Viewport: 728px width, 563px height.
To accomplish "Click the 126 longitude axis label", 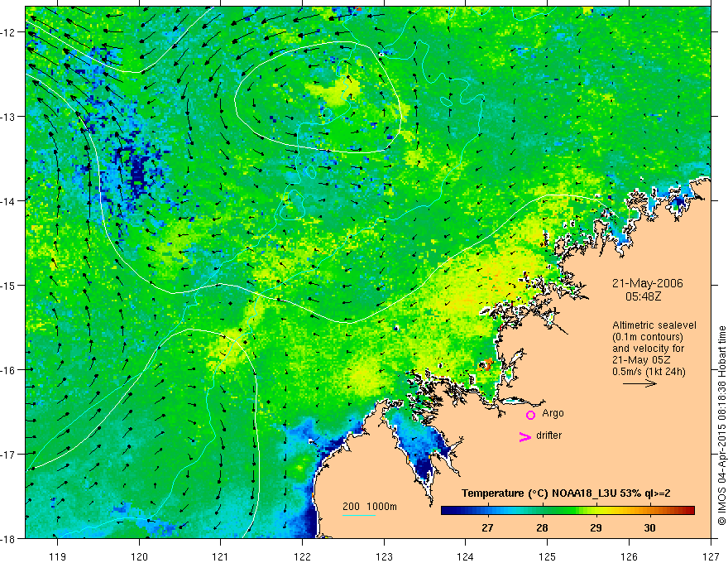I will click(x=629, y=556).
